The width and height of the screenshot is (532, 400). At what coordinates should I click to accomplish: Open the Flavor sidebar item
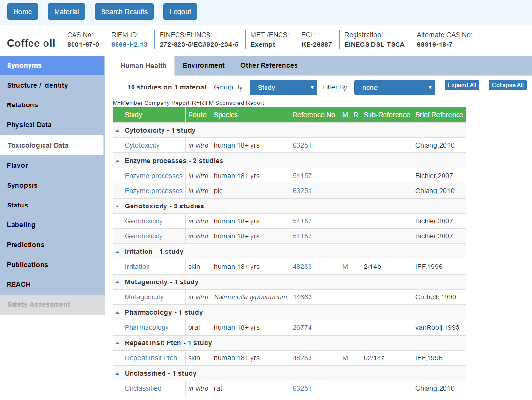coord(52,165)
